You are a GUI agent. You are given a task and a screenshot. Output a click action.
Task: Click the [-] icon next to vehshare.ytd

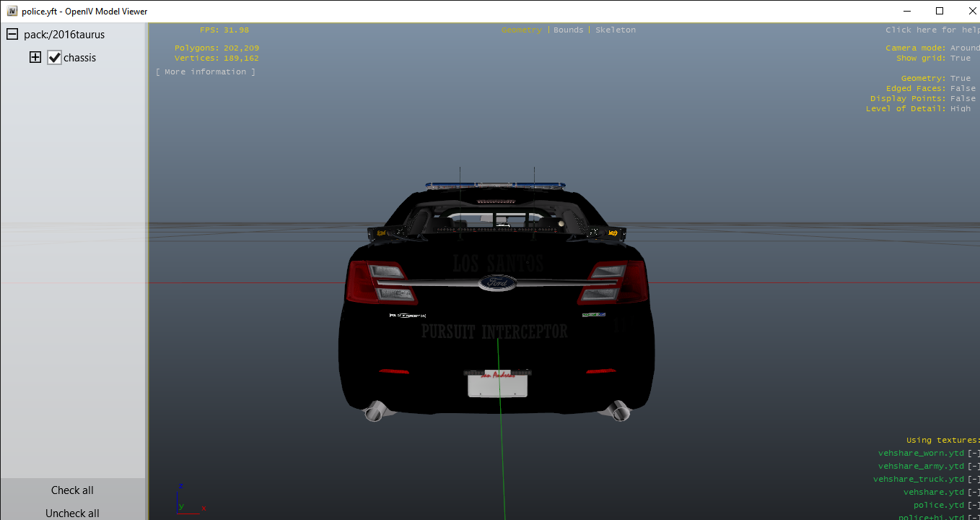[974, 493]
